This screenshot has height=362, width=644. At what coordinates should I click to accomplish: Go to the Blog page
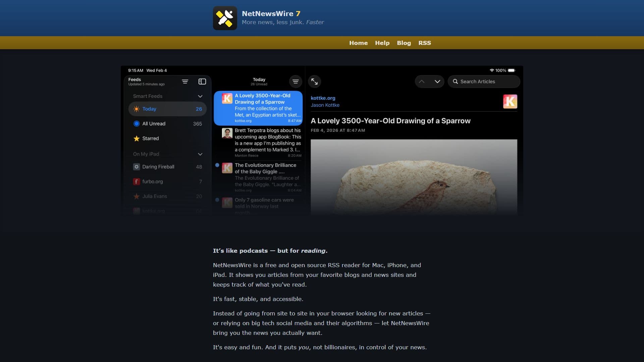(x=404, y=43)
